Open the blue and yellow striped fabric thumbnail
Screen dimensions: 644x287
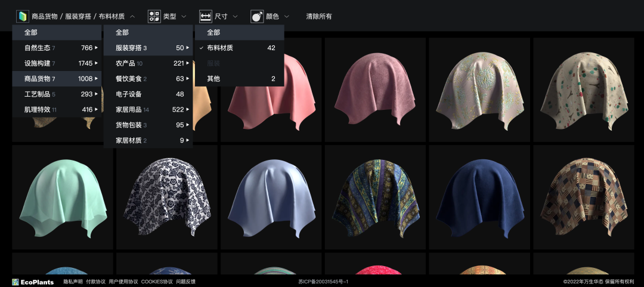point(375,197)
